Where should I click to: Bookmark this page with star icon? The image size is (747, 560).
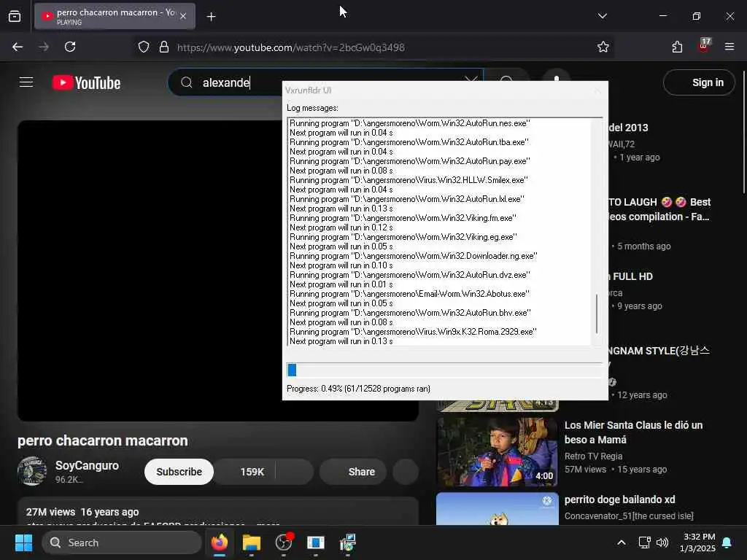[603, 47]
